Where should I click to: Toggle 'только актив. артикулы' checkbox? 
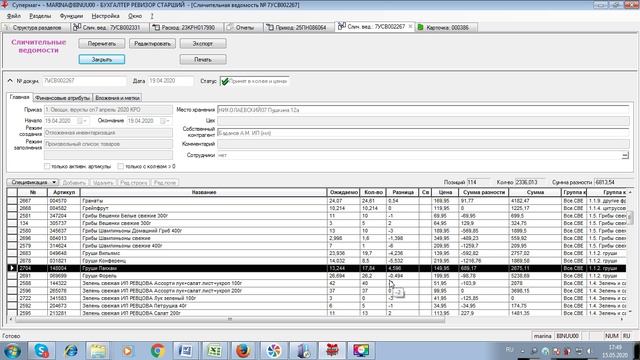click(47, 166)
